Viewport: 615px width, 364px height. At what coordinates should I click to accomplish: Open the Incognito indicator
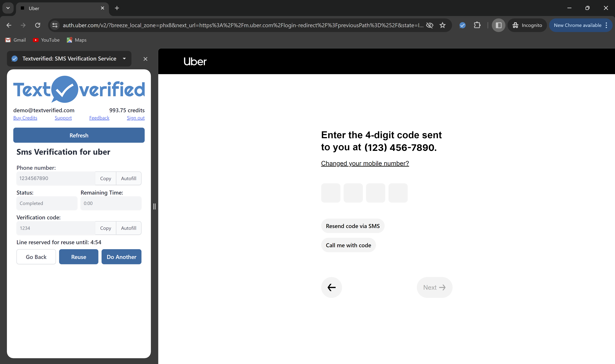(x=527, y=25)
